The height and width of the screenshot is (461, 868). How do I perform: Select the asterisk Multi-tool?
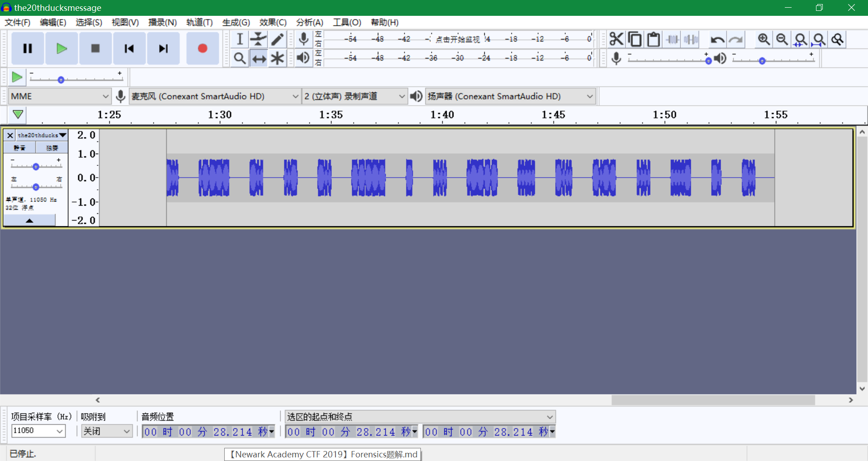pos(278,58)
